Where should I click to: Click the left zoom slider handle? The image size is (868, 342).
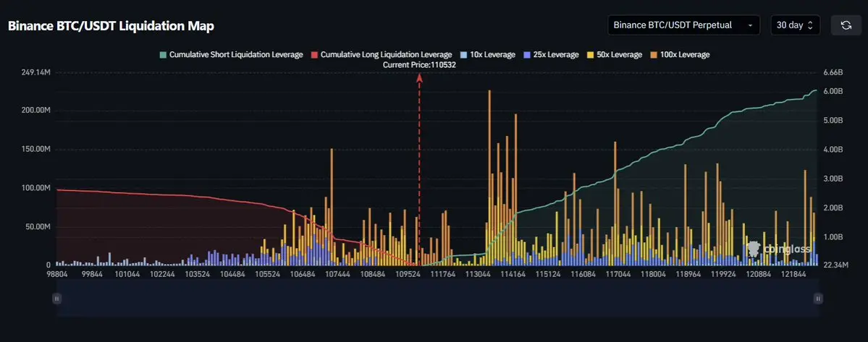56,299
